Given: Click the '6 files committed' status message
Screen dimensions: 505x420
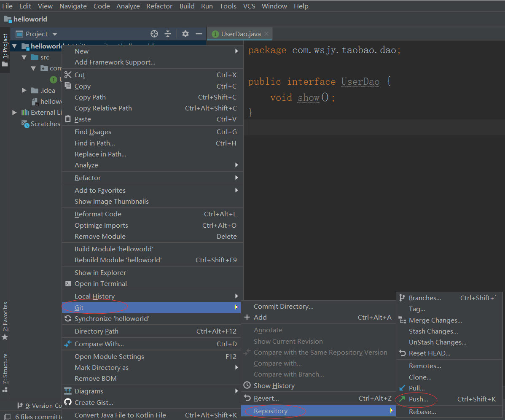Looking at the screenshot, I should (38, 417).
